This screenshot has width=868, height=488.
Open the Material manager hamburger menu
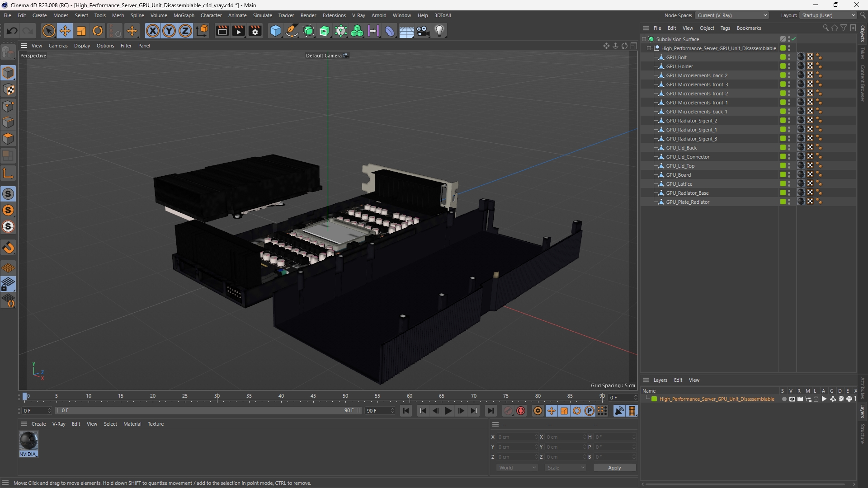pyautogui.click(x=24, y=424)
